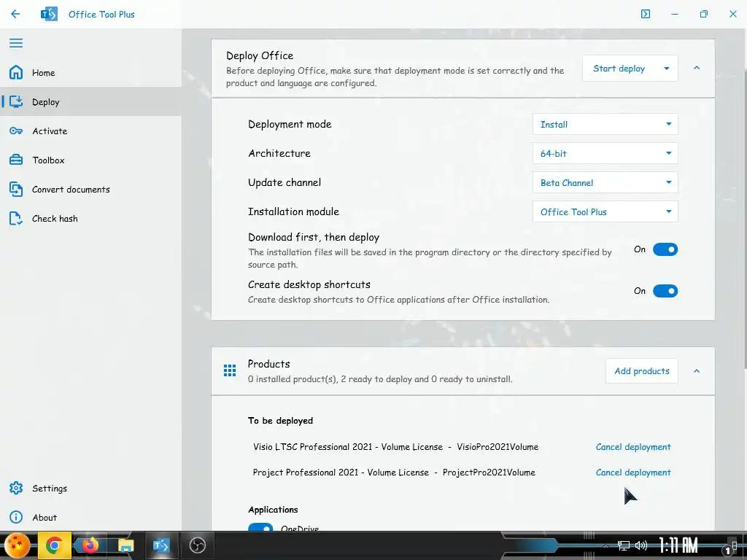Open the Installation module dropdown
The width and height of the screenshot is (747, 560).
click(605, 212)
